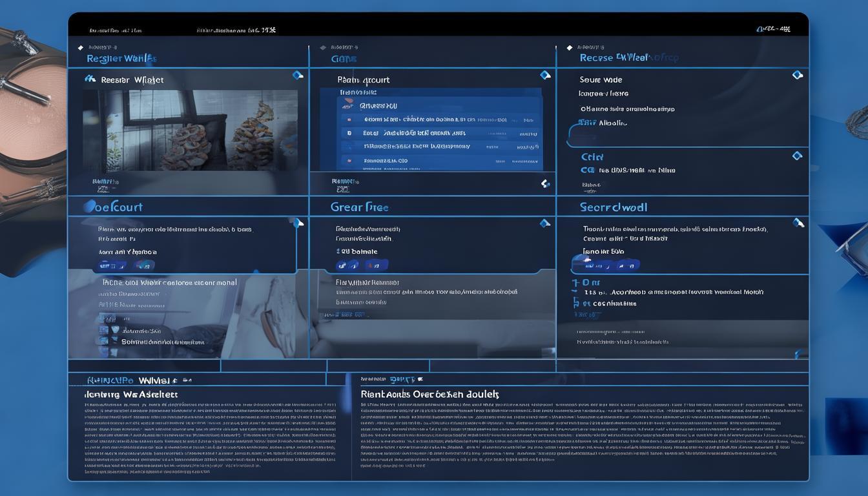Image resolution: width=868 pixels, height=496 pixels.
Task: Open the mushroom video thumbnail preview
Action: pos(190,130)
